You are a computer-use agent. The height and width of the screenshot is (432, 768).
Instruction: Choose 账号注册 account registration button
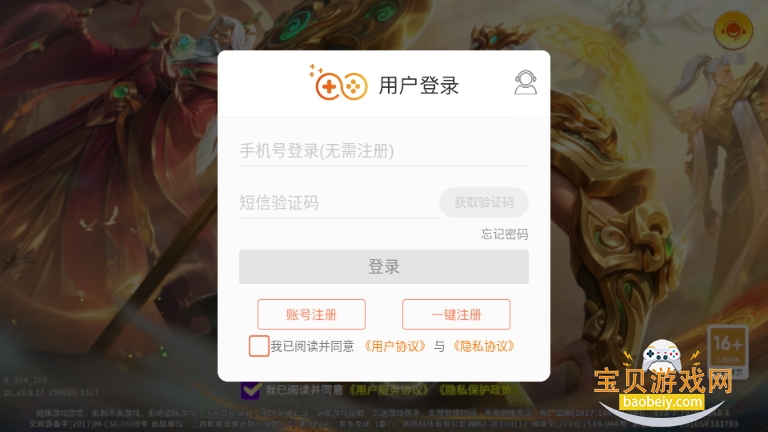click(x=312, y=314)
